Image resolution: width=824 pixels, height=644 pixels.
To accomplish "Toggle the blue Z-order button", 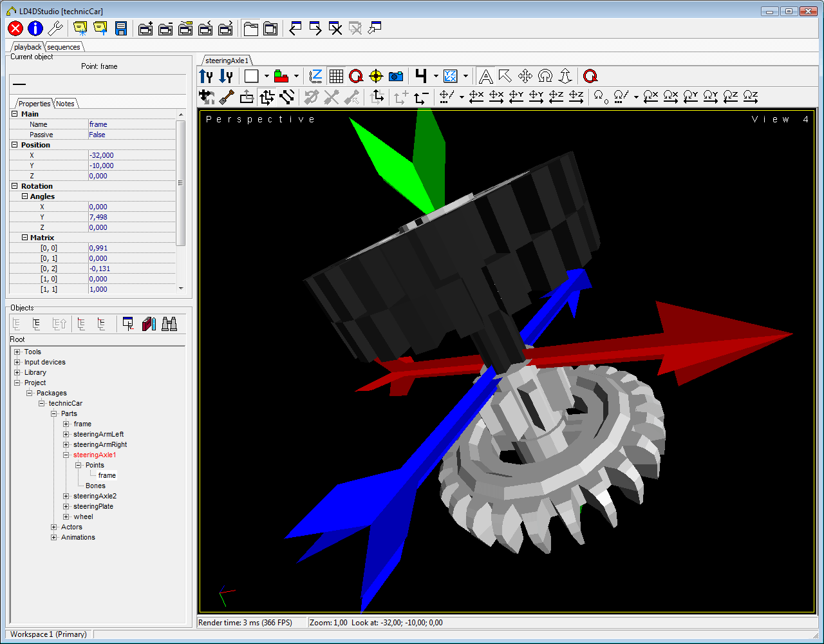I will 316,76.
